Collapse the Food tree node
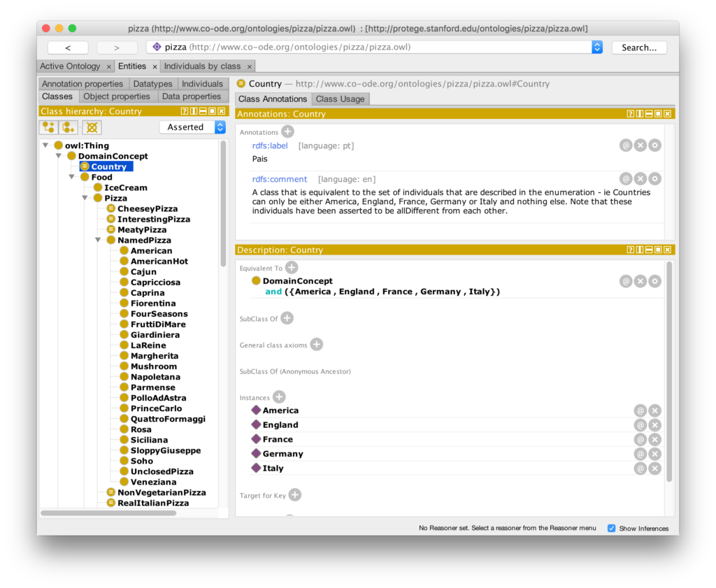The image size is (716, 588). (72, 178)
